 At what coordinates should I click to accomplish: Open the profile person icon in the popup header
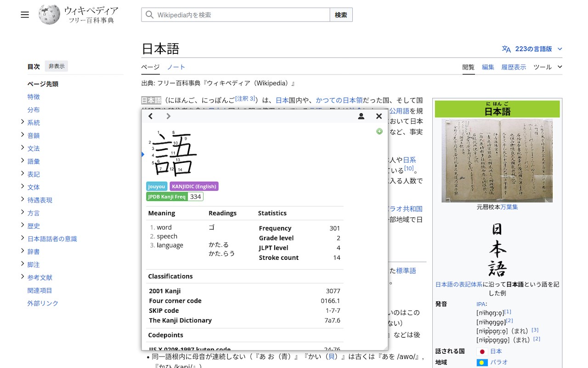(x=361, y=116)
